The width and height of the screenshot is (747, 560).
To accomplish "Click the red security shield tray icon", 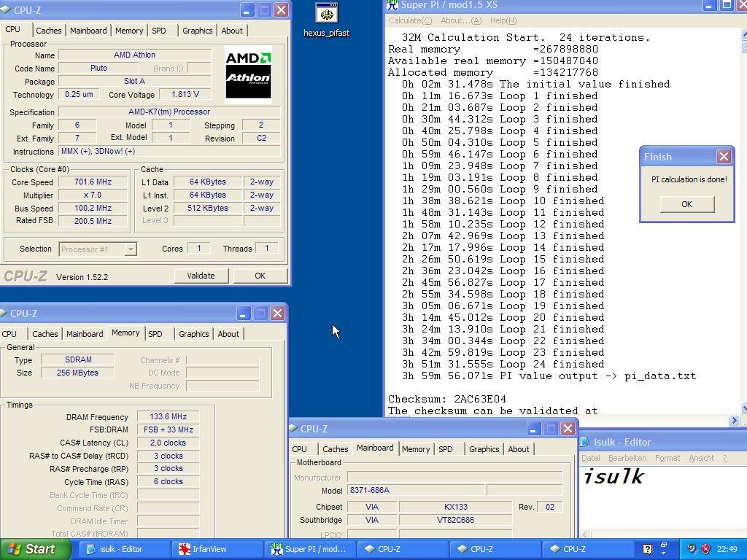I will [705, 549].
